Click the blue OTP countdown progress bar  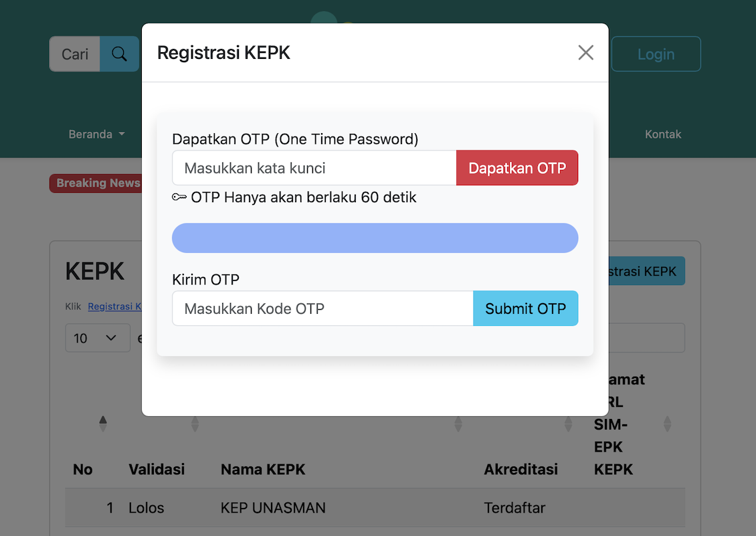375,238
